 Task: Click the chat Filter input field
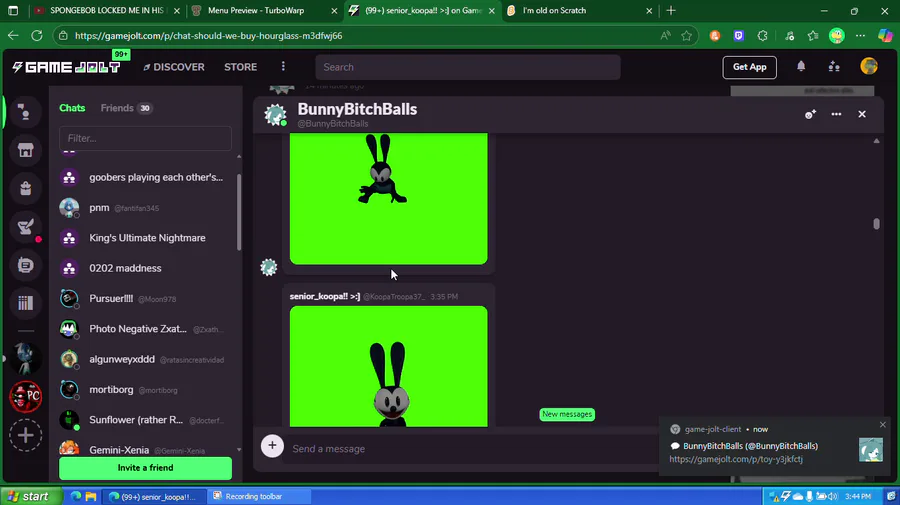(145, 138)
